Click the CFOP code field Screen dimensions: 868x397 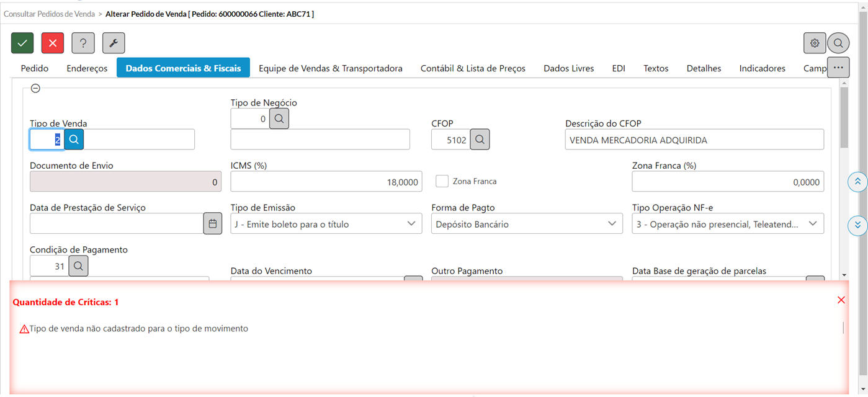[450, 140]
